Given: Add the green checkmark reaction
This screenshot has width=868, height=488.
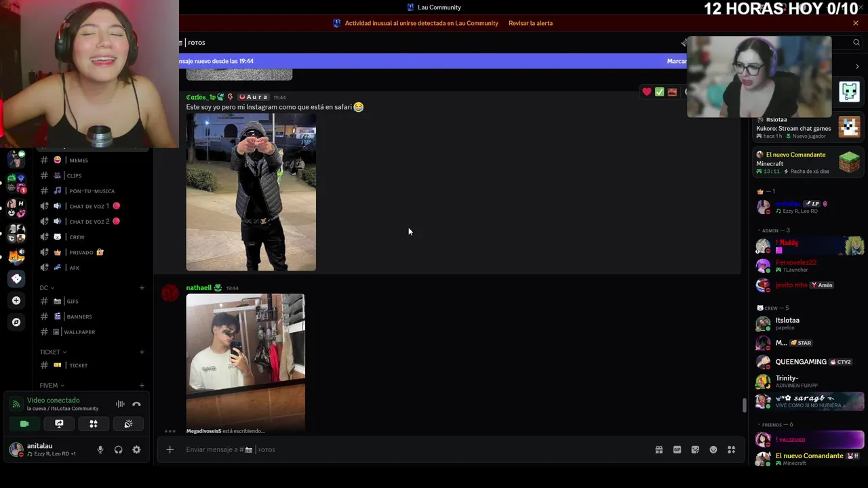Looking at the screenshot, I should [x=659, y=91].
